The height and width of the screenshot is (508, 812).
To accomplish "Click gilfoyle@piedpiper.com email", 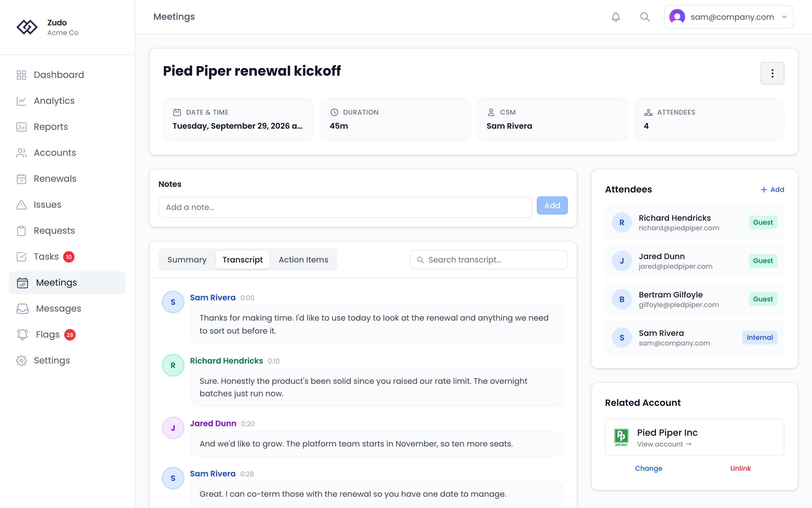I will coord(679,305).
